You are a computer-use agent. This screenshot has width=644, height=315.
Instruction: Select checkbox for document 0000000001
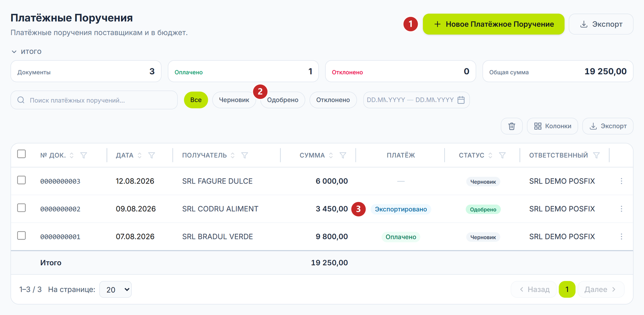[21, 235]
